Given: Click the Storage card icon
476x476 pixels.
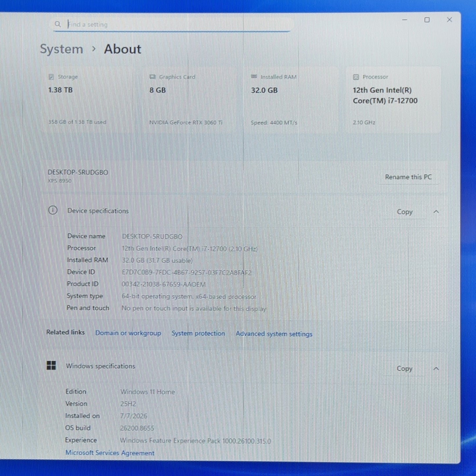Looking at the screenshot, I should coord(51,77).
